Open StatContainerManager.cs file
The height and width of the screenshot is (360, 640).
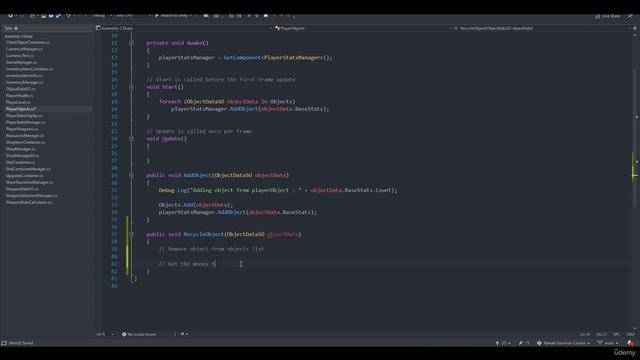click(28, 169)
